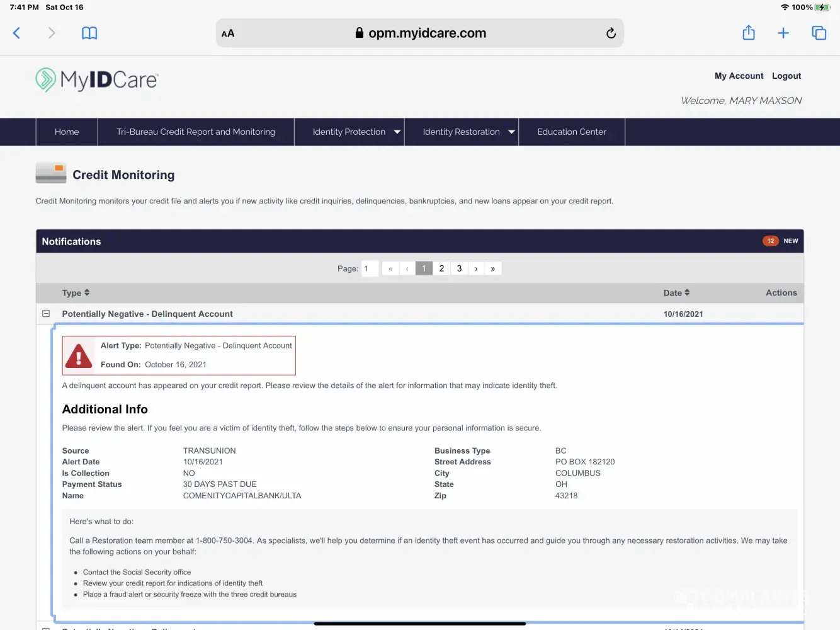The height and width of the screenshot is (630, 840).
Task: Tap the Share icon in Safari
Action: click(748, 33)
